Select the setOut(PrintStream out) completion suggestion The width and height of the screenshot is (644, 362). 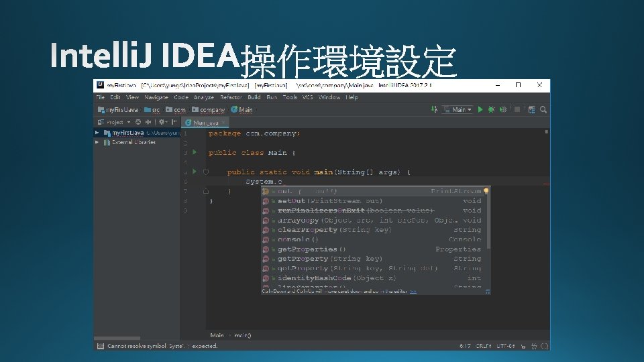click(374, 200)
